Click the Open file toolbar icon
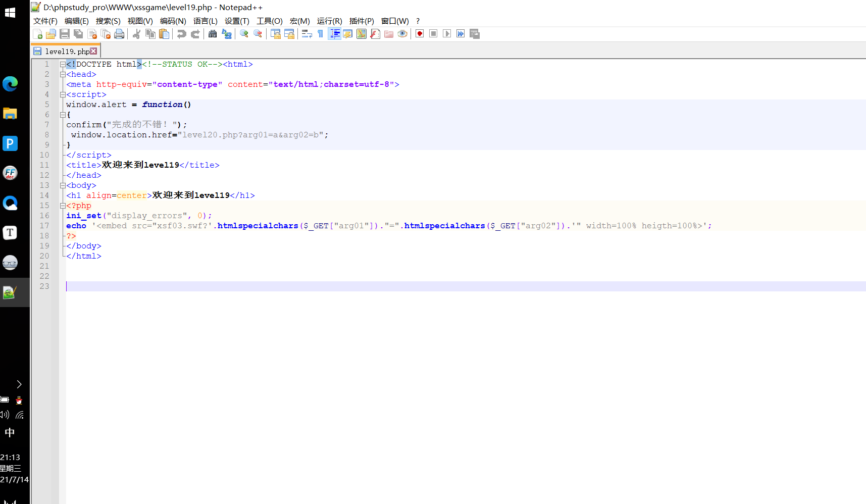Screen dimensions: 866x504 click(x=51, y=34)
